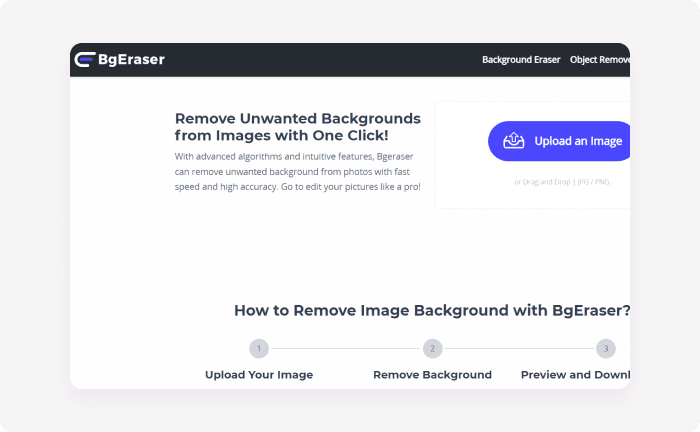Click the 'Upload Your Image' step label

pos(259,375)
